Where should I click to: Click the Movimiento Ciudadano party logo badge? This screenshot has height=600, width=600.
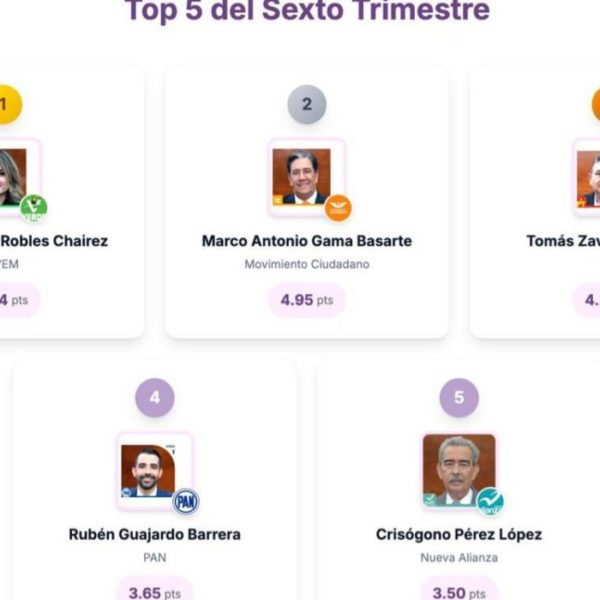click(338, 208)
